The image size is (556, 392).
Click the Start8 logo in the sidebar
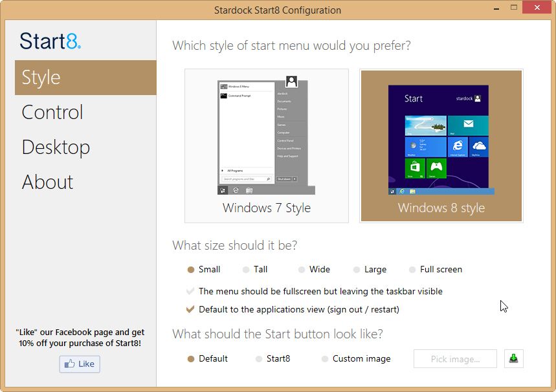click(x=50, y=41)
